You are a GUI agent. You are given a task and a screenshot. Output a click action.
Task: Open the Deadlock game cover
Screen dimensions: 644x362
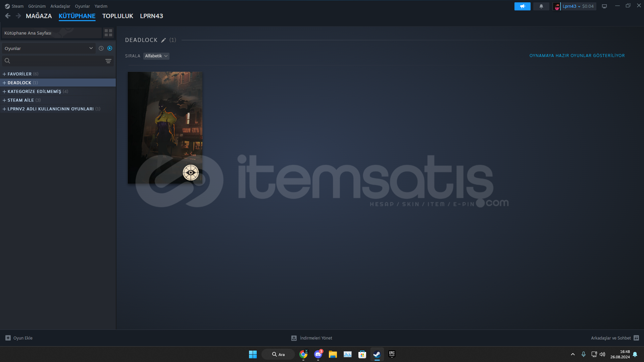165,127
